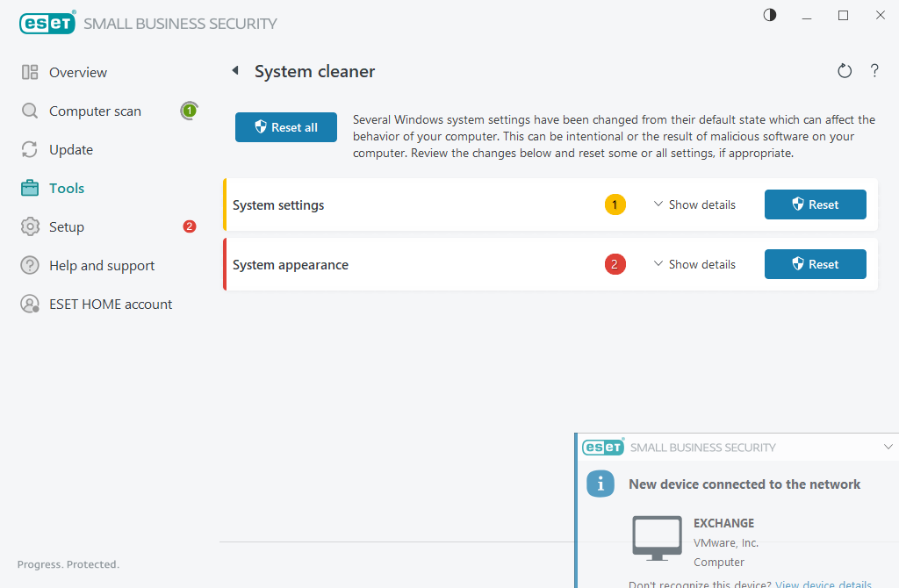The width and height of the screenshot is (899, 588).
Task: Open the Overview sidebar section
Action: [79, 72]
